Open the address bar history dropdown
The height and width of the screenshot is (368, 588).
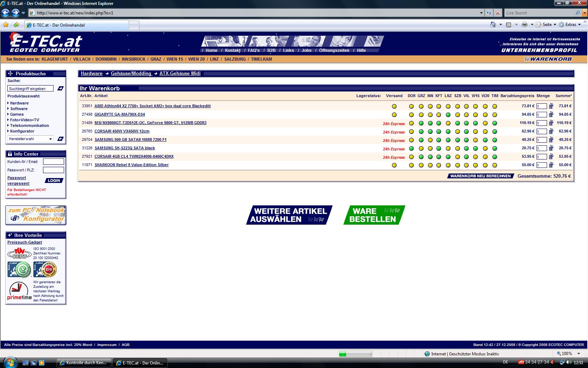pos(481,13)
